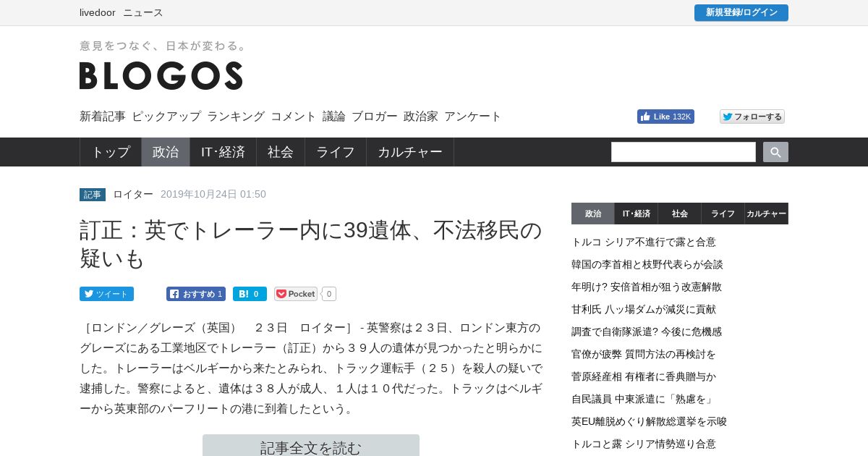
Task: Click the 記事 label badge
Action: 93,195
